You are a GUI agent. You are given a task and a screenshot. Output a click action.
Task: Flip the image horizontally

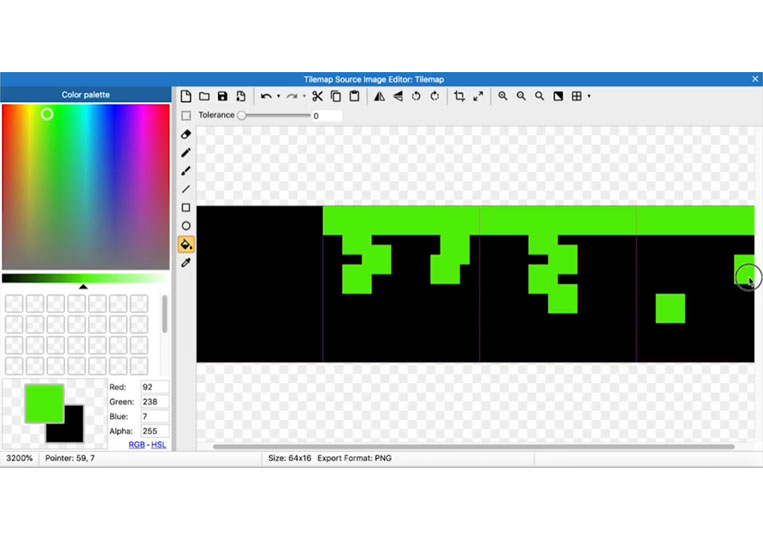coord(379,96)
